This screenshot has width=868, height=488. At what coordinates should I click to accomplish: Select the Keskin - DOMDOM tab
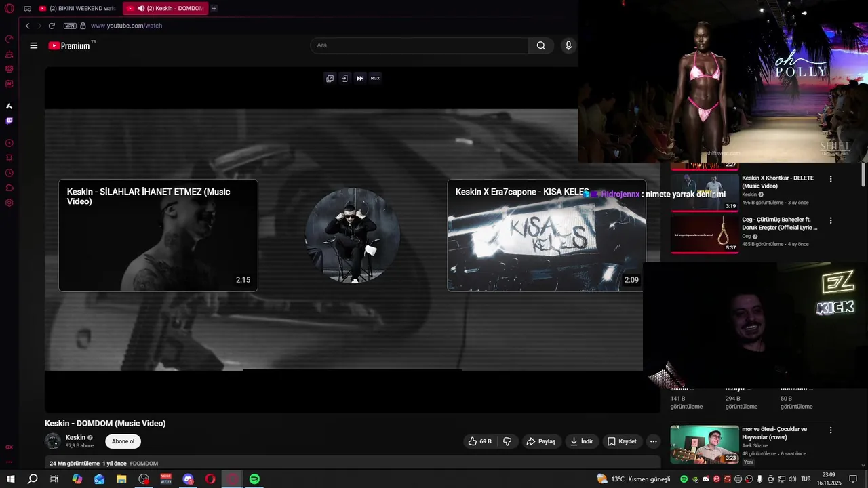(165, 9)
